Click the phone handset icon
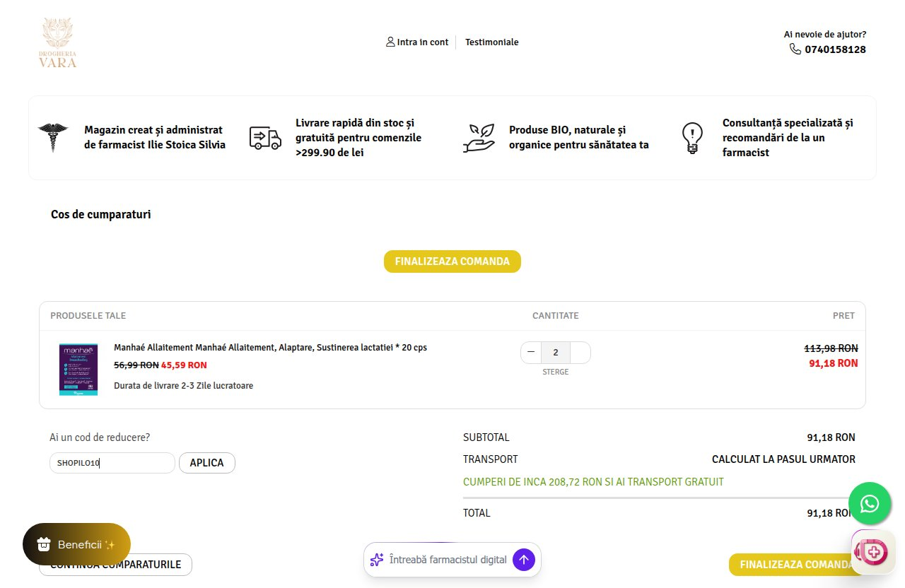The image size is (905, 588). (795, 49)
